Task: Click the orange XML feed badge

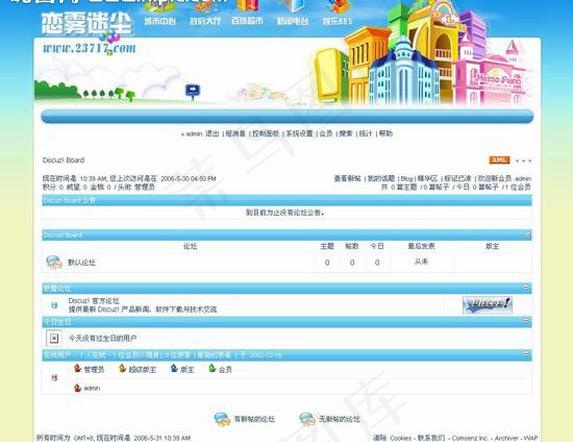Action: click(x=499, y=160)
